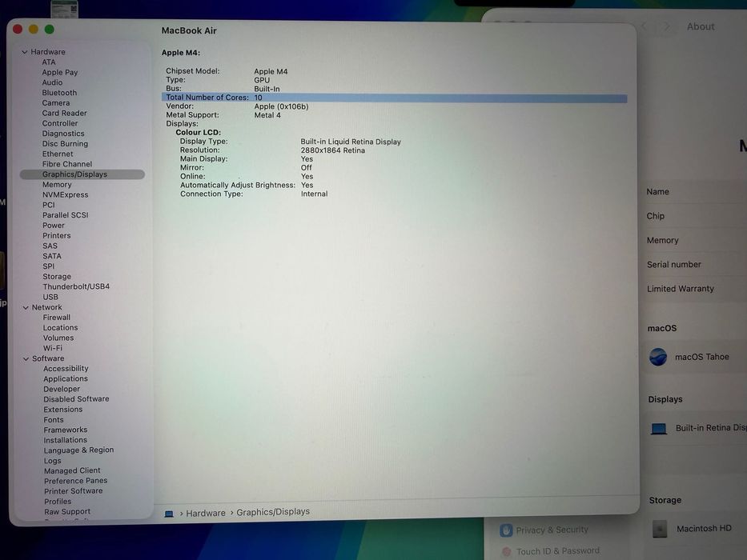Open the Raw Support entry
Screen dimensions: 747x560
pos(67,512)
